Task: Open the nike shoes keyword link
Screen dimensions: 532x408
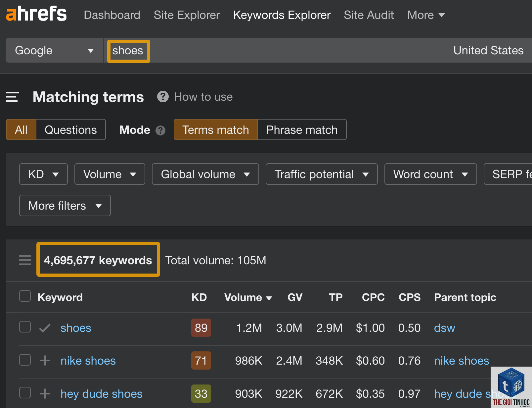Action: (x=88, y=361)
